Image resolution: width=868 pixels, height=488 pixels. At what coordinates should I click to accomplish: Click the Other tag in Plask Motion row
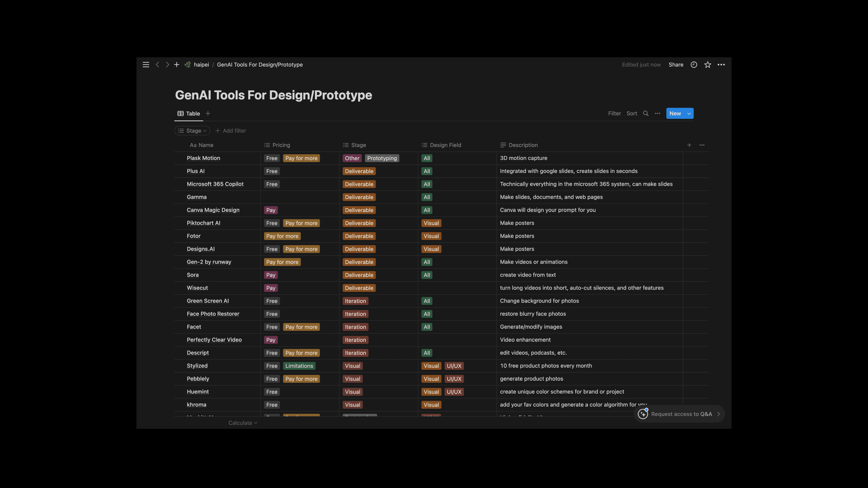352,158
